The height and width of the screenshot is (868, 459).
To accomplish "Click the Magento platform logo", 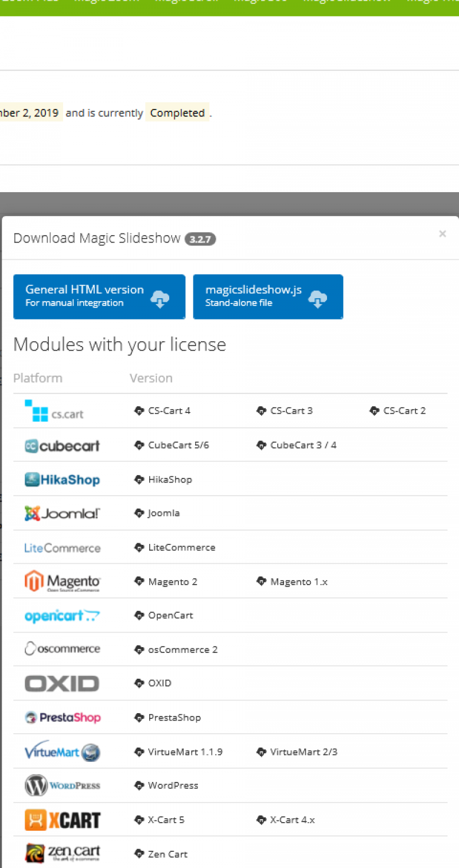I will [62, 582].
